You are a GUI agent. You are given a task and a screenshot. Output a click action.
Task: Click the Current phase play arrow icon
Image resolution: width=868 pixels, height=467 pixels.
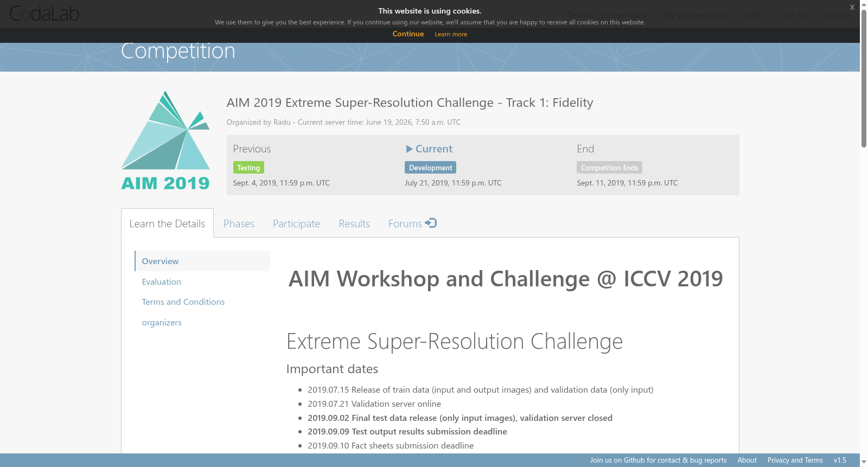click(x=409, y=149)
